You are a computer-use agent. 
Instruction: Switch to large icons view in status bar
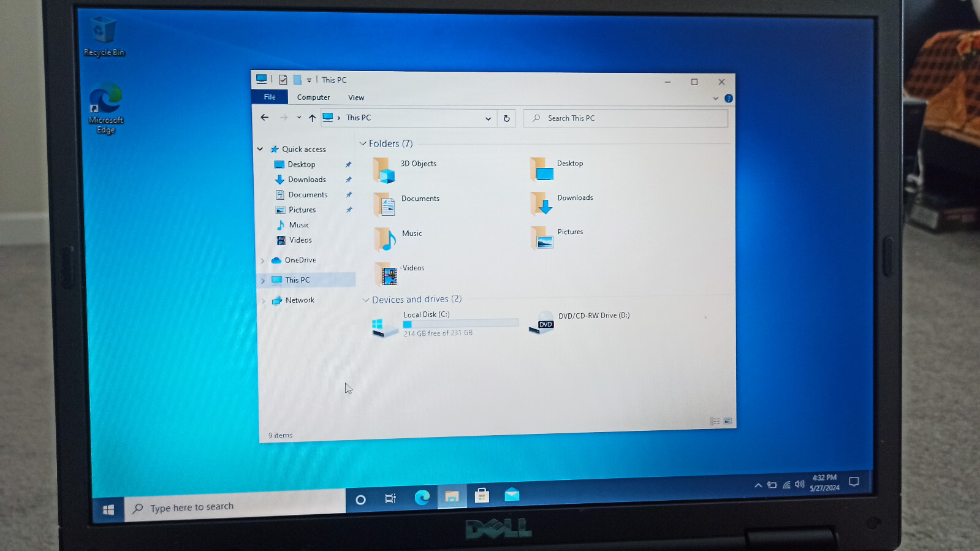(x=727, y=421)
